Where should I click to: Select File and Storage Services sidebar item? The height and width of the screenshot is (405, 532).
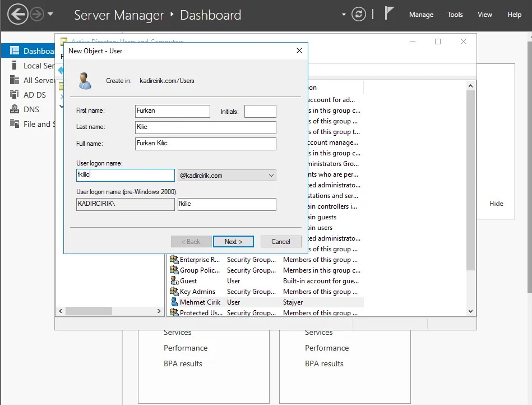(x=28, y=124)
